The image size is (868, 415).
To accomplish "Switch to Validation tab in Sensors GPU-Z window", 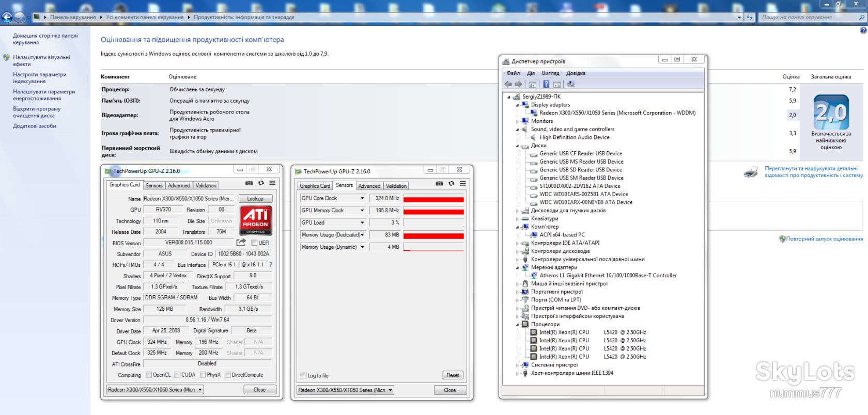I will click(396, 186).
